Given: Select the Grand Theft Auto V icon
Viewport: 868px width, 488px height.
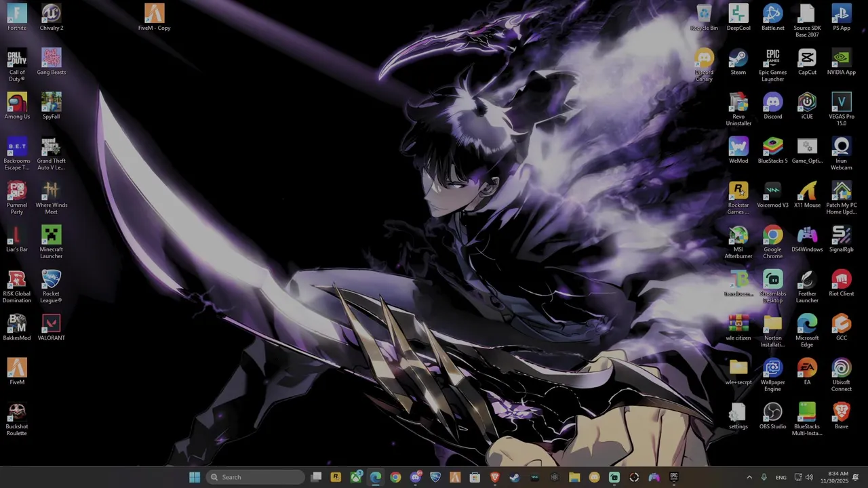Looking at the screenshot, I should (52, 153).
